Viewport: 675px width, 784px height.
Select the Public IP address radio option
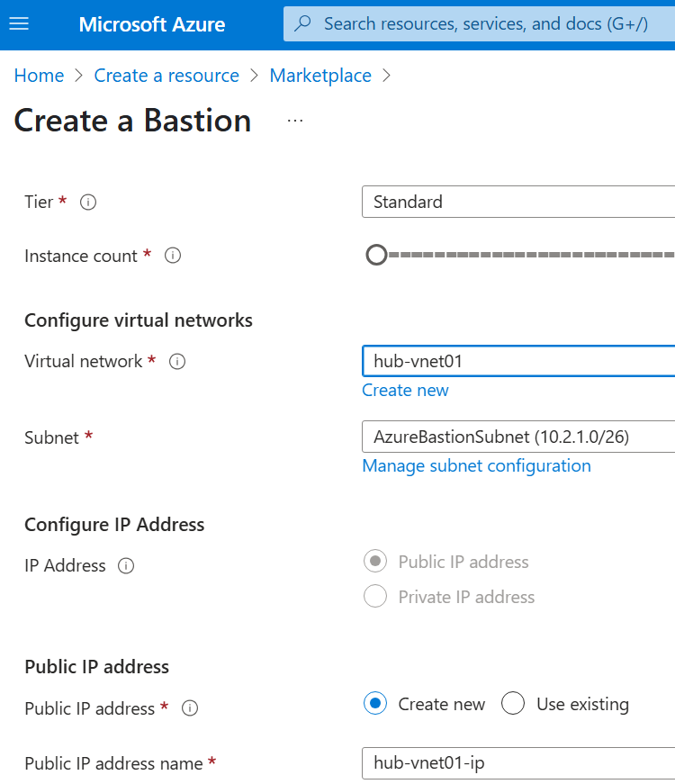(x=375, y=562)
